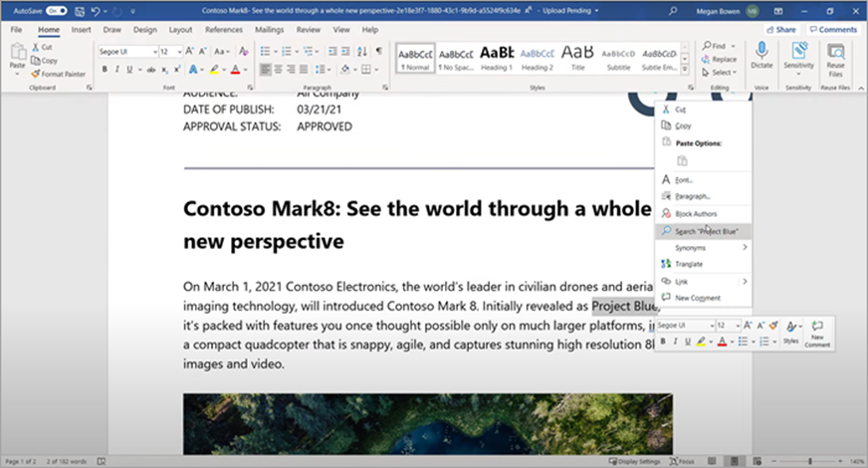Choose New Comment in context menu
This screenshot has height=468, width=868.
(703, 298)
